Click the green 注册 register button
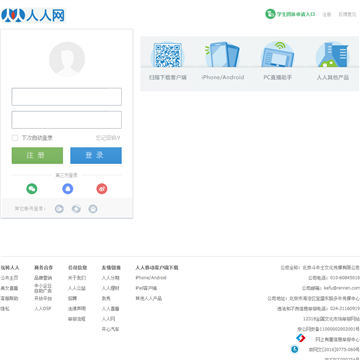This screenshot has width=360, height=360. pyautogui.click(x=37, y=155)
